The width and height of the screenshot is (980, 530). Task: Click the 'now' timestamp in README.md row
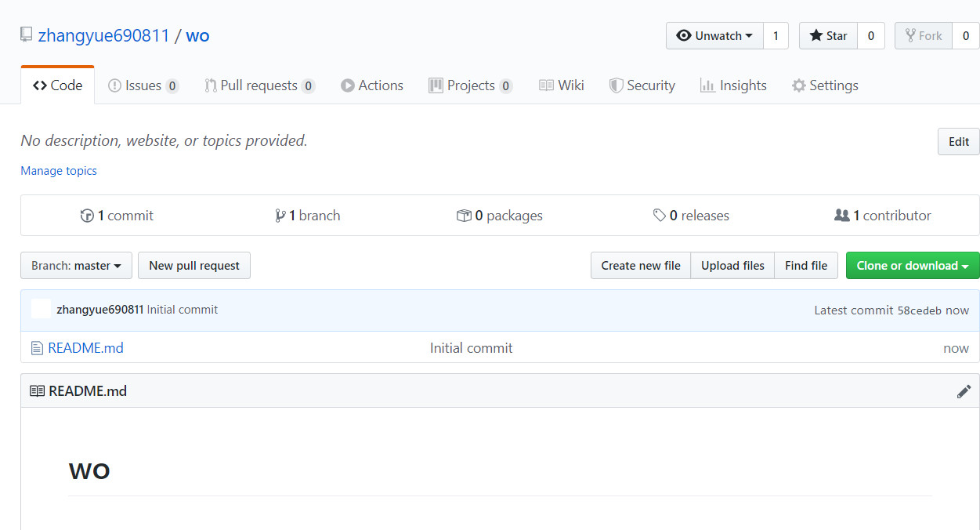click(956, 348)
